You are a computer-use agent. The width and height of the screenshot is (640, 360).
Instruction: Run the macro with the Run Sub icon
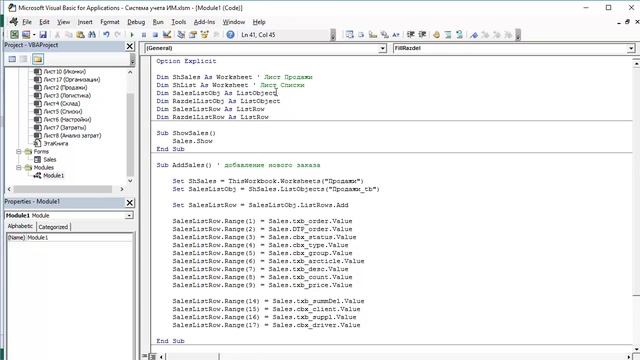[132, 35]
